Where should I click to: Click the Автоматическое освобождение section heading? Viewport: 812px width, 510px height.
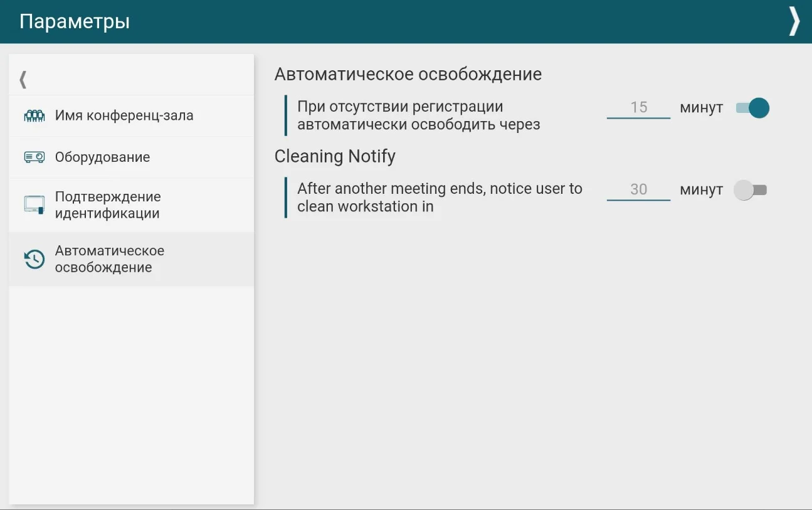408,74
